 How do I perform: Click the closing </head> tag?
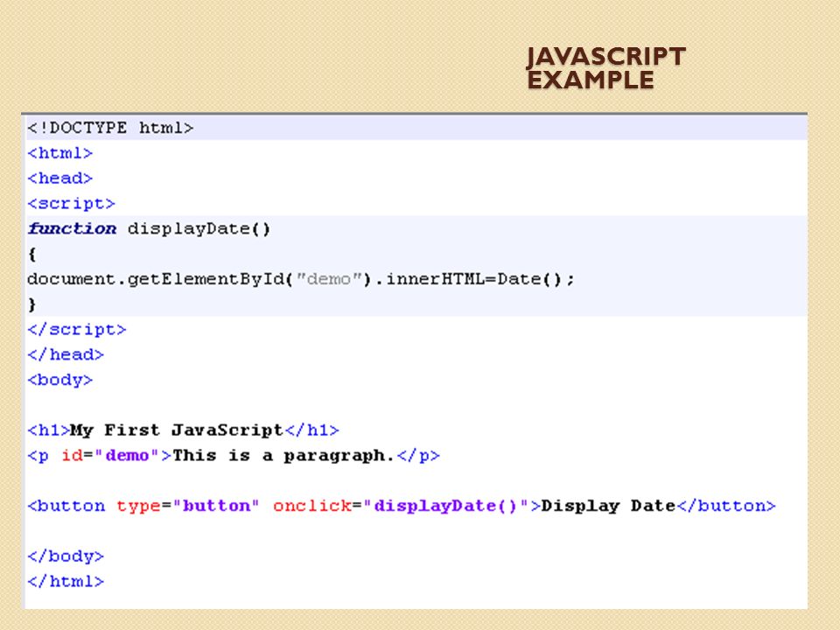(66, 354)
